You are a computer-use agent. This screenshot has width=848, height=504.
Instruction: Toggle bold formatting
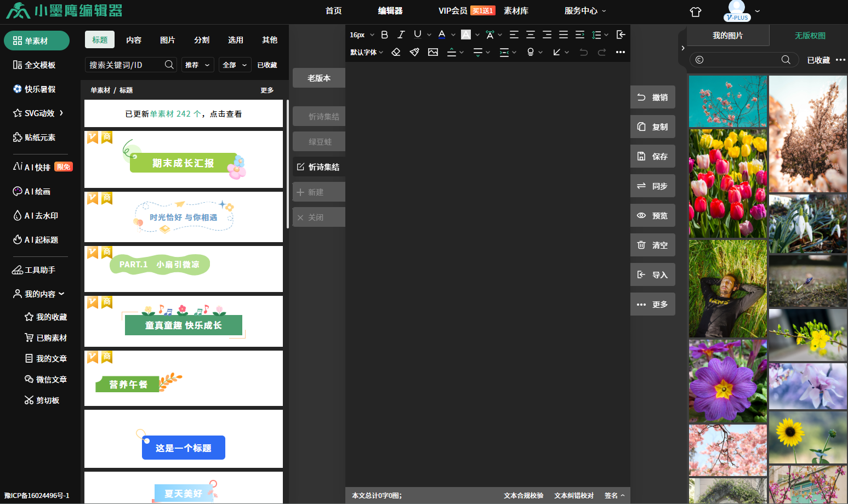click(385, 35)
